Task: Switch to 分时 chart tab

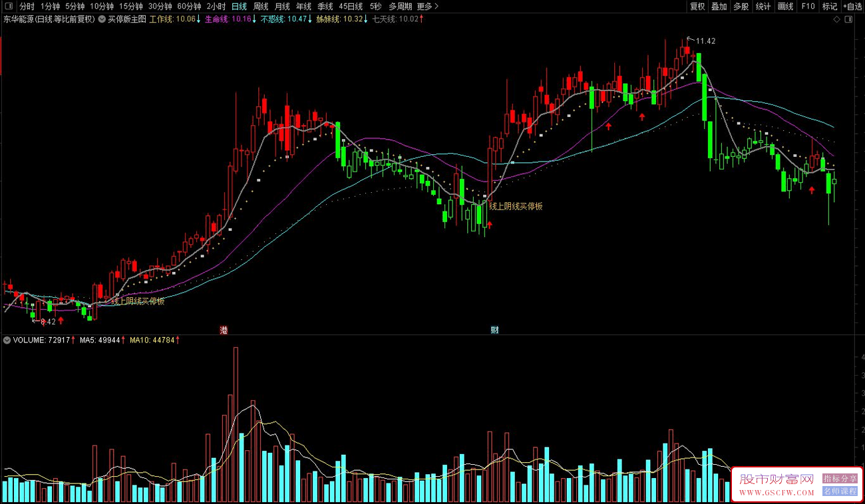Action: [27, 7]
